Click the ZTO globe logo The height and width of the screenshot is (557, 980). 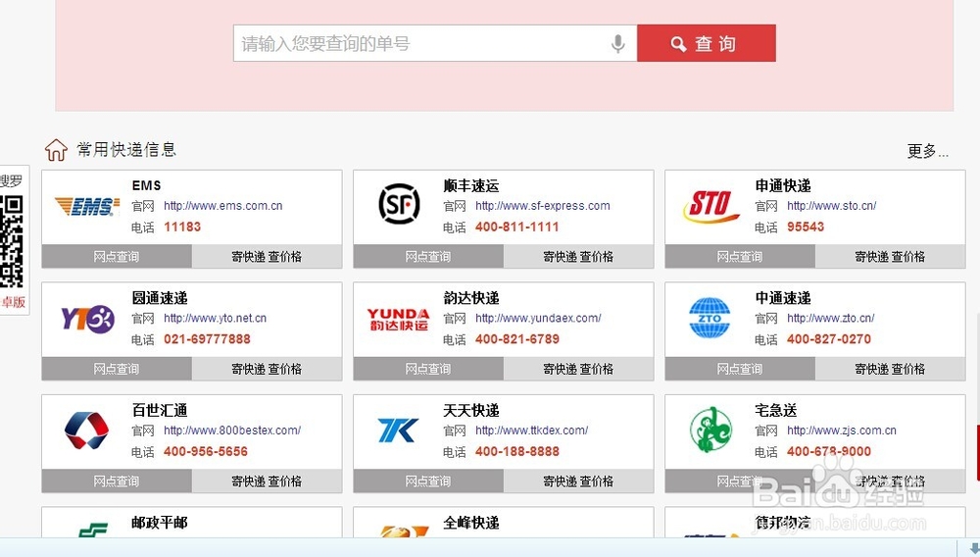(710, 318)
